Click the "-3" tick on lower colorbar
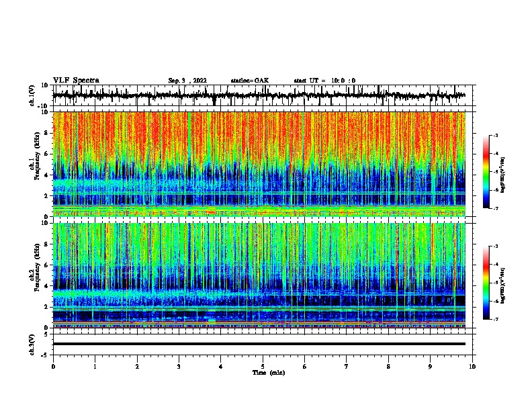532x411 pixels. [496, 246]
